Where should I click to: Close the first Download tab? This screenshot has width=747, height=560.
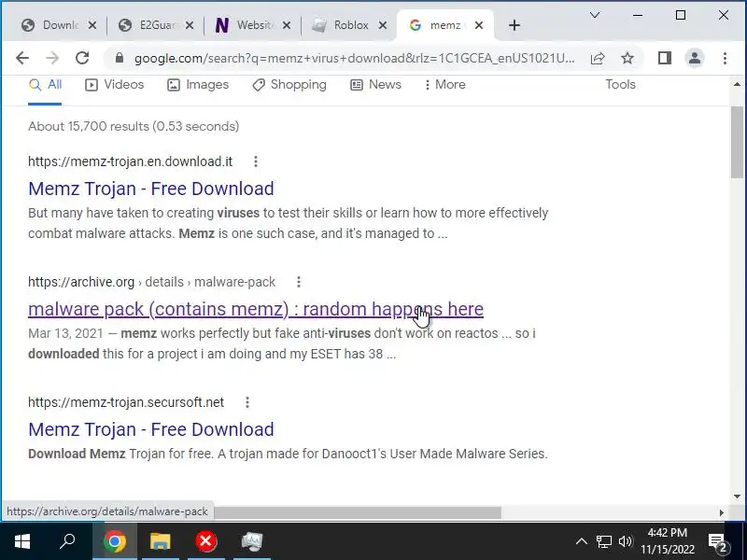click(x=92, y=25)
